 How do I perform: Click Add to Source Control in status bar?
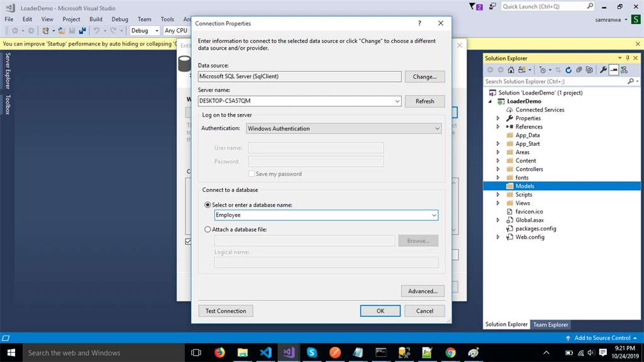pyautogui.click(x=602, y=337)
